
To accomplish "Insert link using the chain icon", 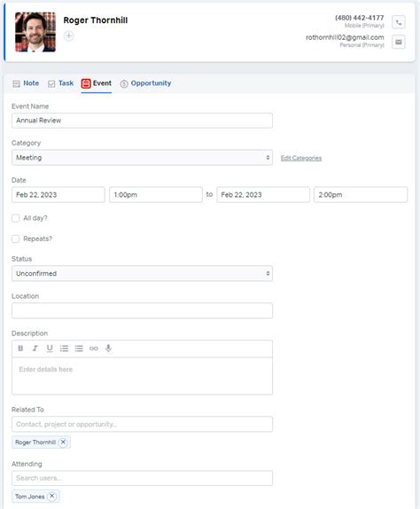I will coord(94,348).
